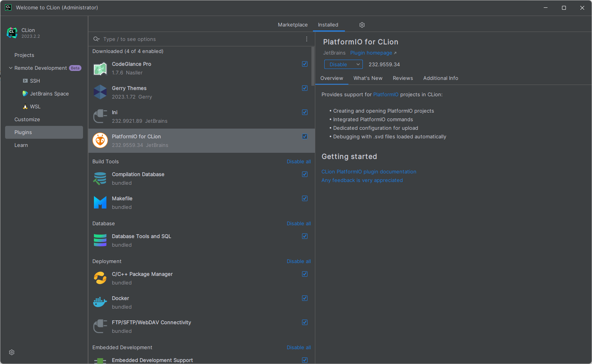Click the Database Tools and SQL icon
Screen dimensions: 592x364
pos(100,240)
